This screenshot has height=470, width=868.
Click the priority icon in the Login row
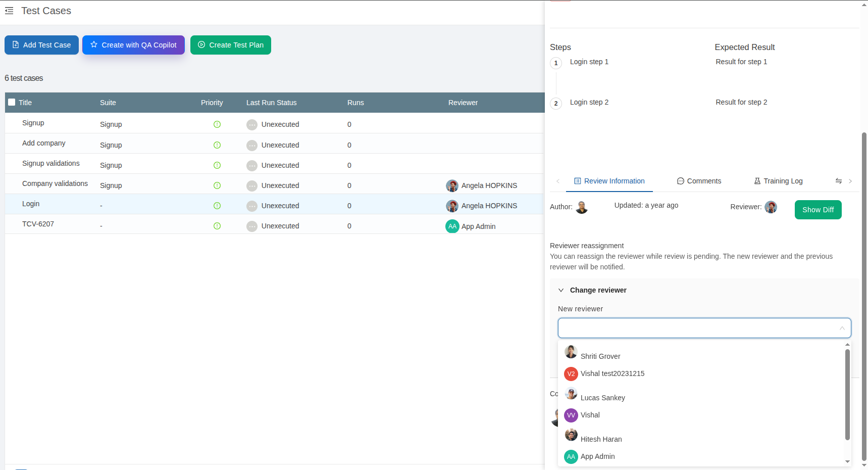pos(217,206)
